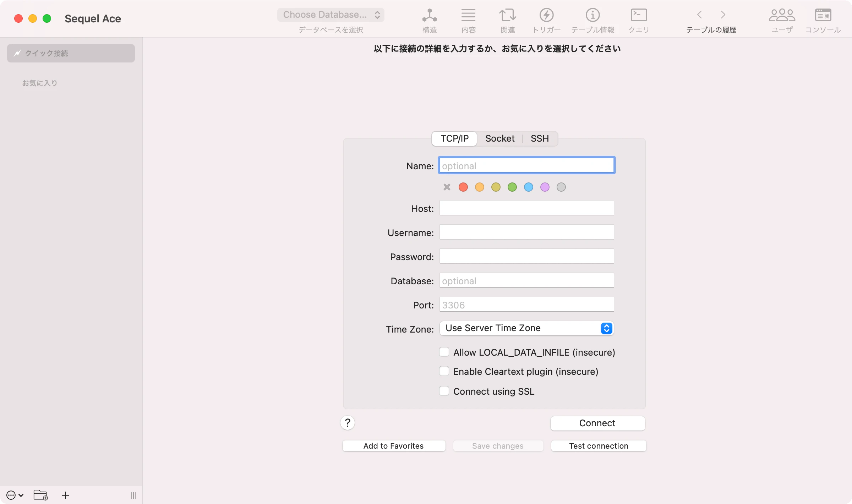
Task: Open the ellipsis actions menu in sidebar footer
Action: click(15, 495)
